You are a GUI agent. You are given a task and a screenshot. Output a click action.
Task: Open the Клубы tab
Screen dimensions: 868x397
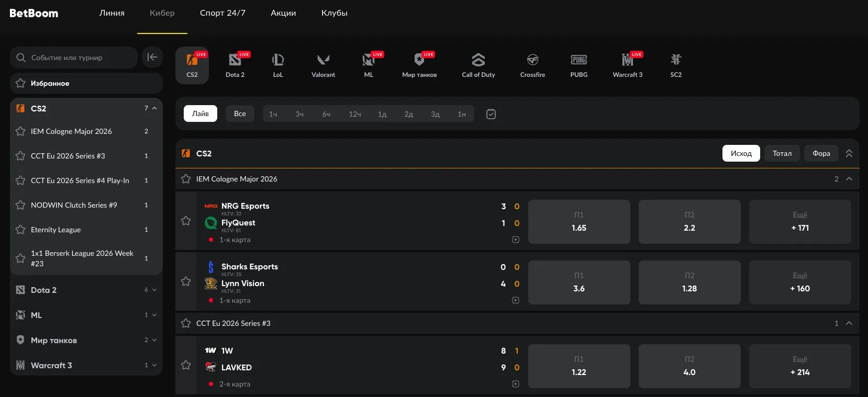(x=335, y=13)
